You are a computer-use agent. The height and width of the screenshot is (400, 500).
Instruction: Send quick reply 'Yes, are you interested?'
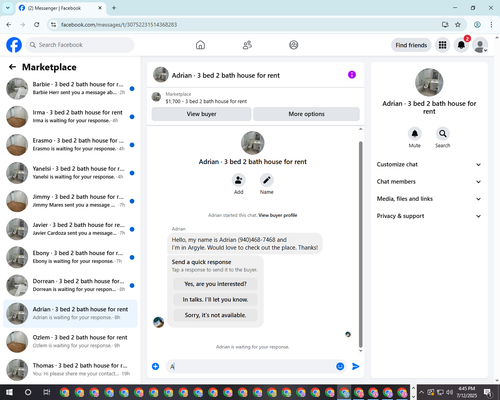[x=215, y=284]
